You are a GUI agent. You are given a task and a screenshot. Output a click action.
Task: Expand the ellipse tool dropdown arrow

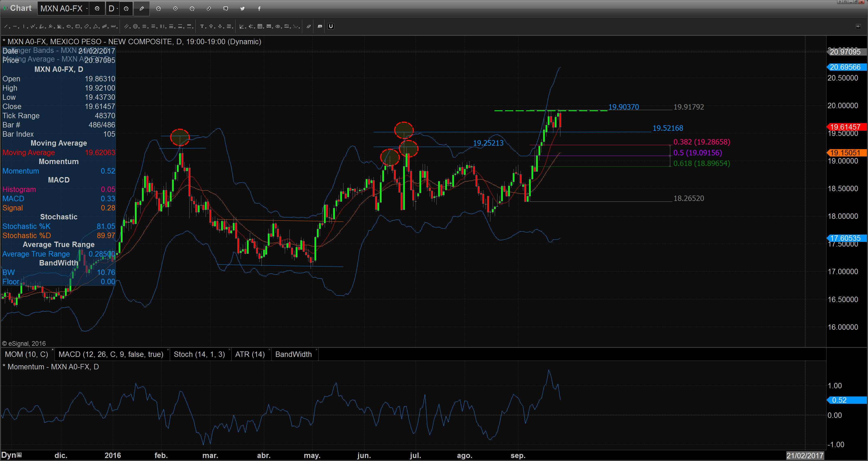click(x=72, y=28)
